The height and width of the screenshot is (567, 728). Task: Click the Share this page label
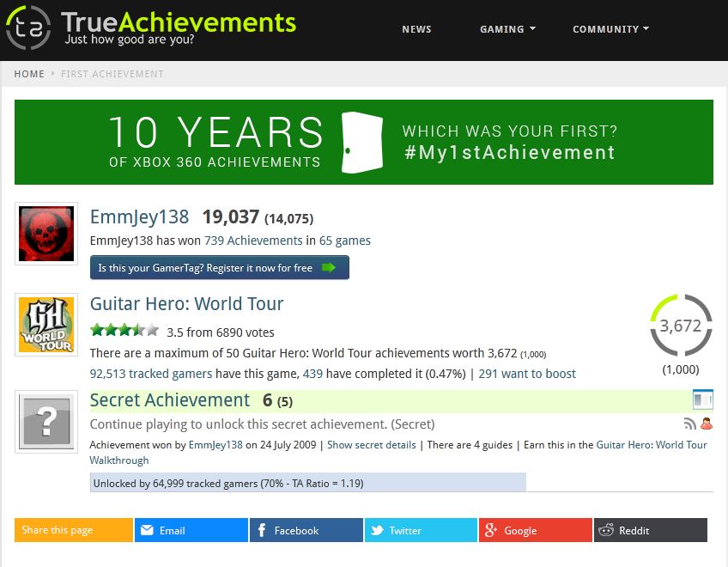[58, 530]
